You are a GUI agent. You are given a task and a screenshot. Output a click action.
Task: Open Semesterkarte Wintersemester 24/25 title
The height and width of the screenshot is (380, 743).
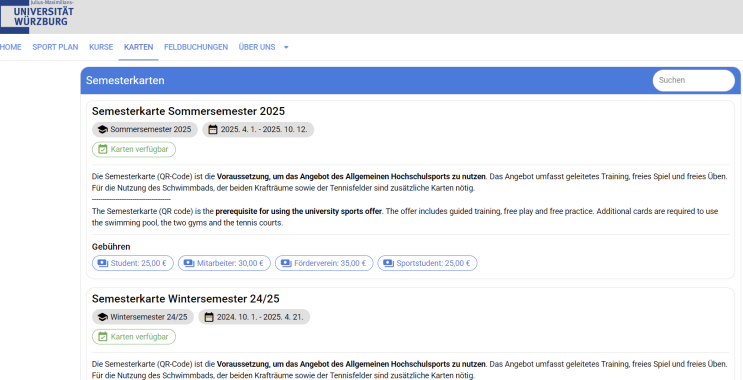pos(186,299)
